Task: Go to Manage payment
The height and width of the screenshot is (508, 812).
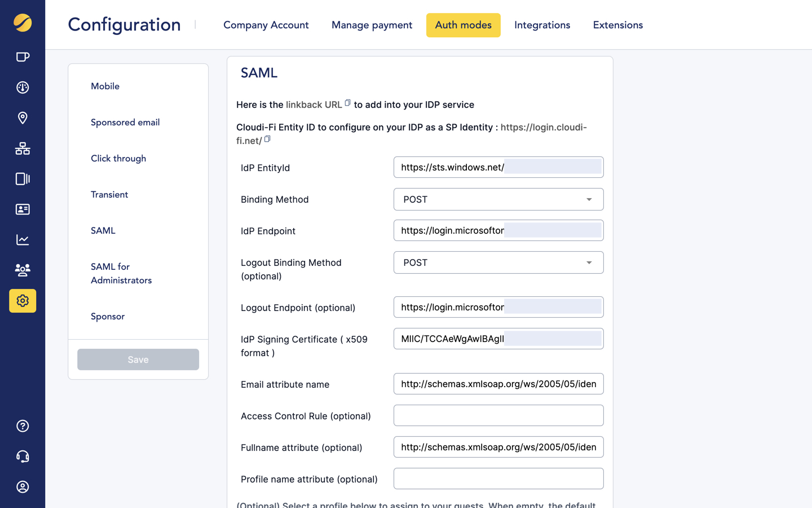Action: pos(372,25)
